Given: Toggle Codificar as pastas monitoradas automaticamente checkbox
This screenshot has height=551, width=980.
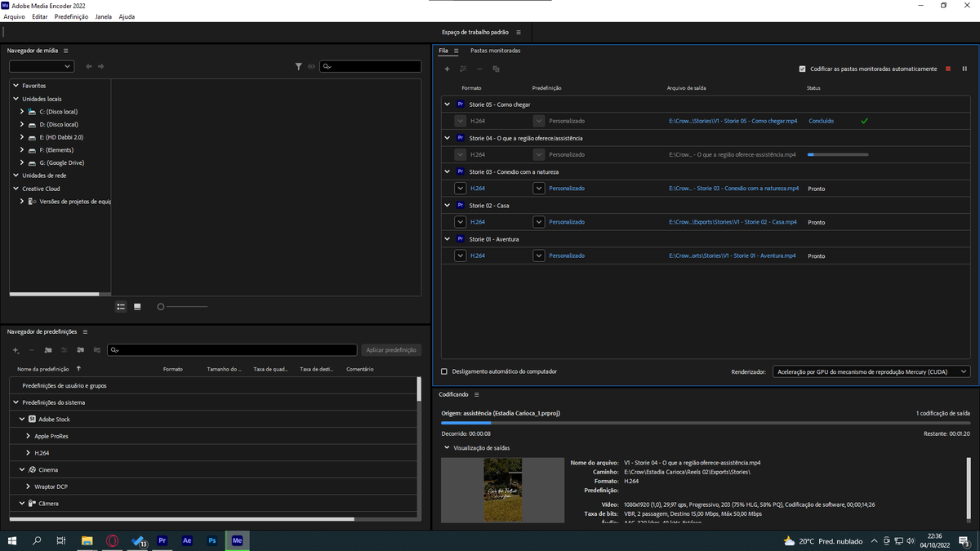Looking at the screenshot, I should (x=802, y=69).
